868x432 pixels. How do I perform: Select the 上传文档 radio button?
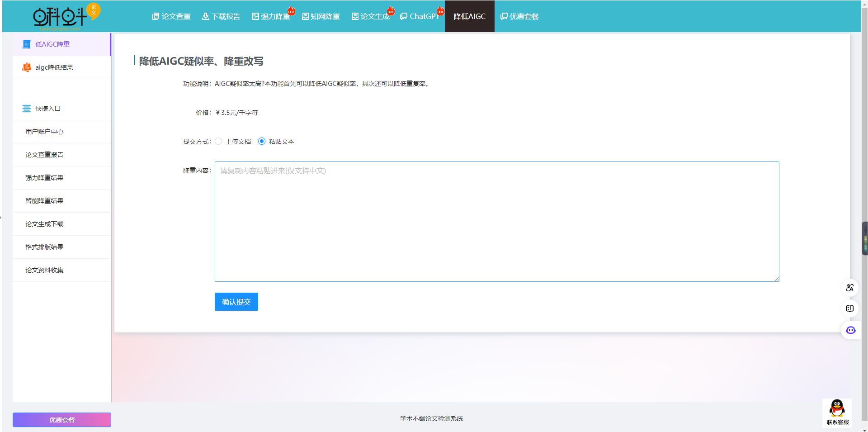pyautogui.click(x=219, y=142)
